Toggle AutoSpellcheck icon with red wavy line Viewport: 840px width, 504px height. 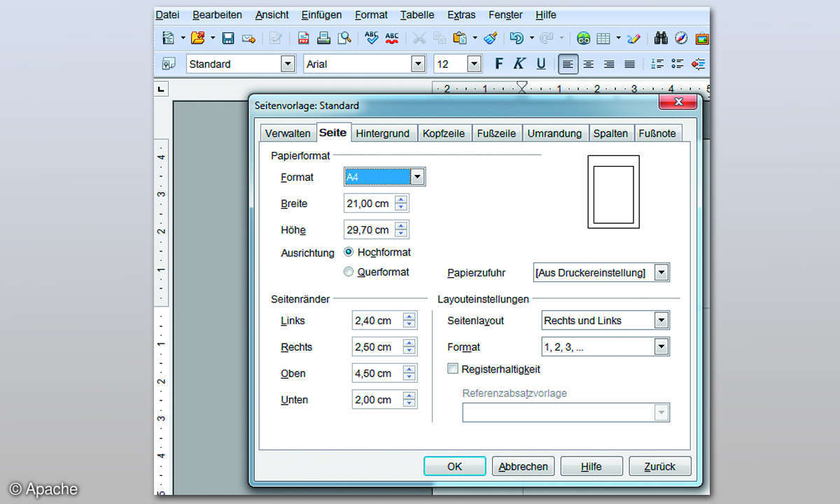[x=392, y=38]
